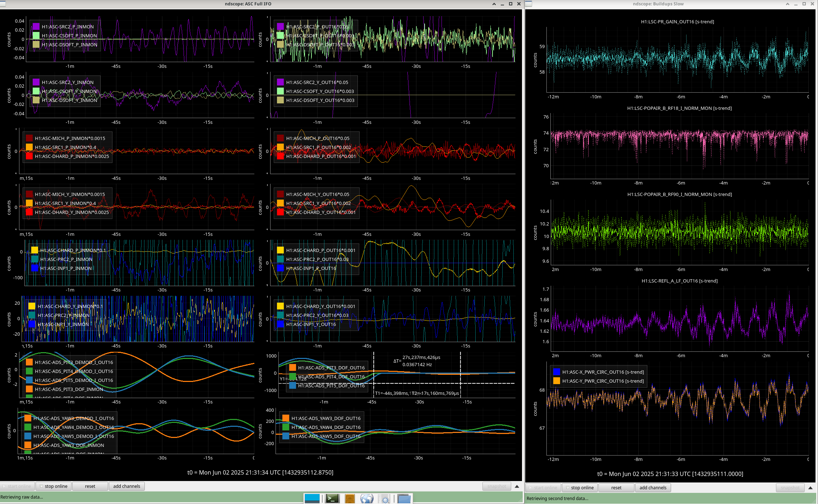Image resolution: width=818 pixels, height=504 pixels.
Task: Stop online in Buildups Slow window
Action: tap(580, 488)
